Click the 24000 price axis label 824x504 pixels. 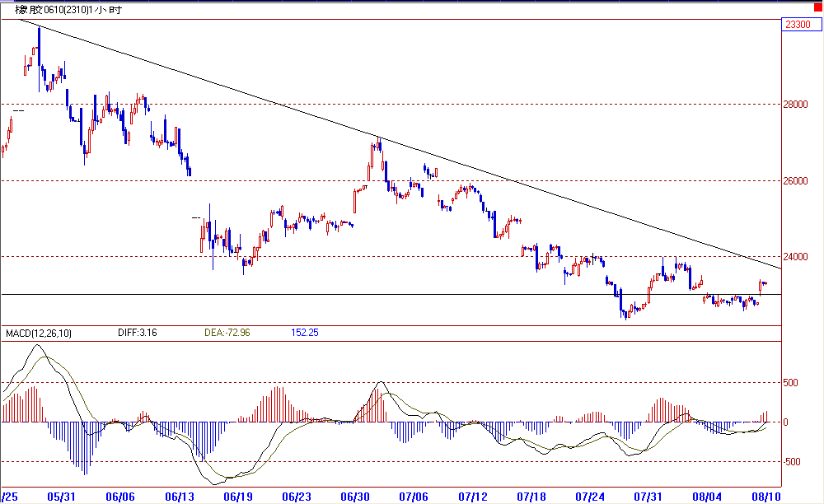coord(797,256)
